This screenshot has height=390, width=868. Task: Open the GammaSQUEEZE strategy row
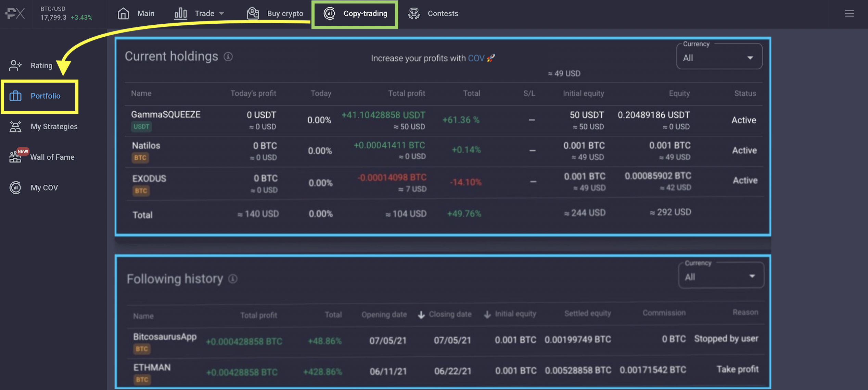point(166,114)
